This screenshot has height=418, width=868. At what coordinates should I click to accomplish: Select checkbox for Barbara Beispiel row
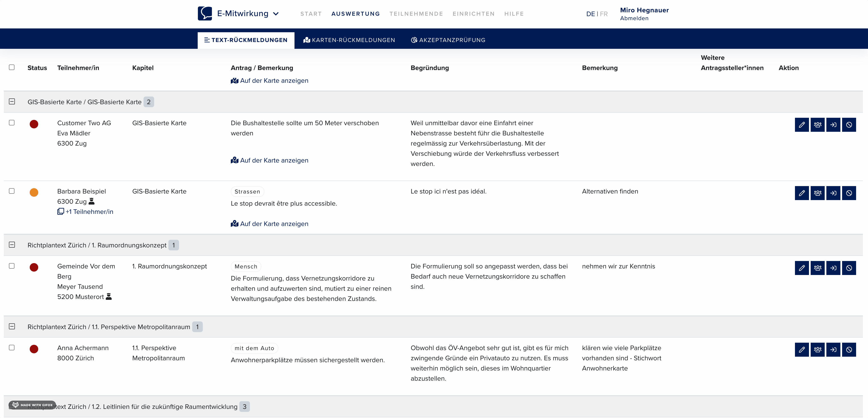pyautogui.click(x=12, y=191)
